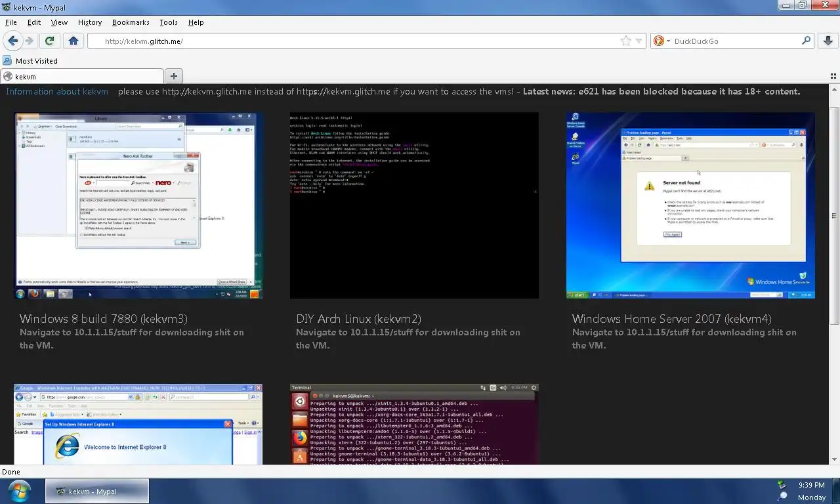Open the Ubuntu terminal VM thumbnail
The height and width of the screenshot is (504, 840).
414,424
